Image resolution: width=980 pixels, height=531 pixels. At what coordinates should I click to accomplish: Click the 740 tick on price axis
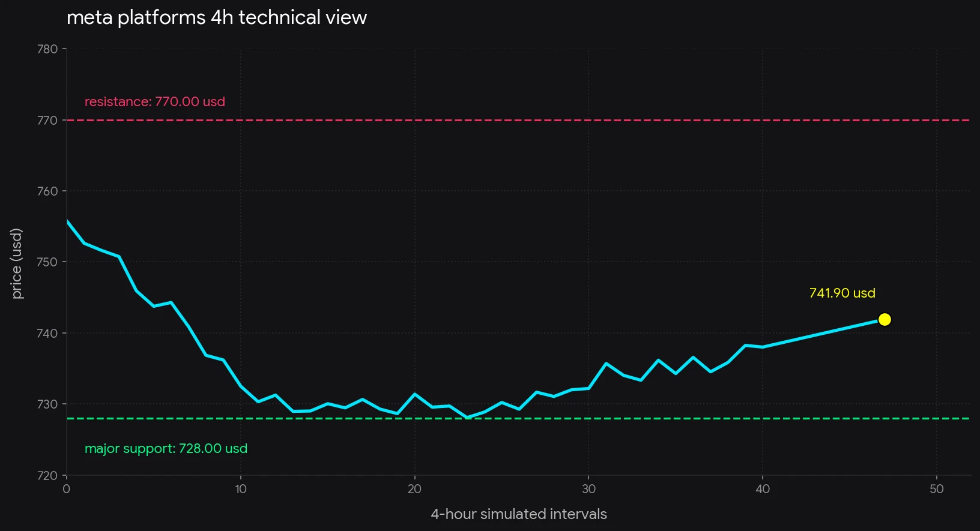[47, 334]
